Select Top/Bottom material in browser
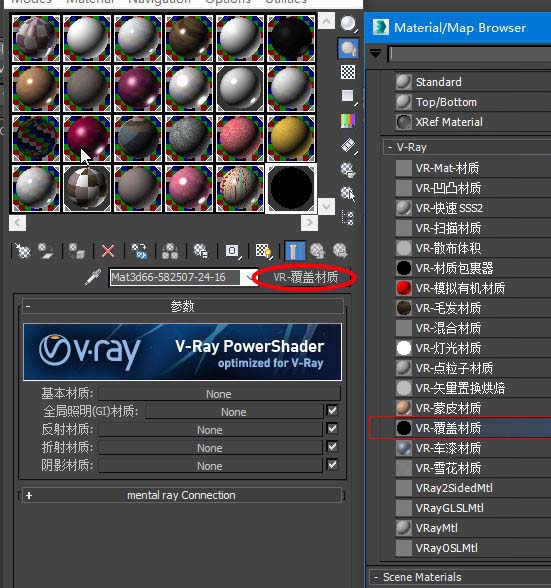The image size is (551, 588). coord(473,102)
